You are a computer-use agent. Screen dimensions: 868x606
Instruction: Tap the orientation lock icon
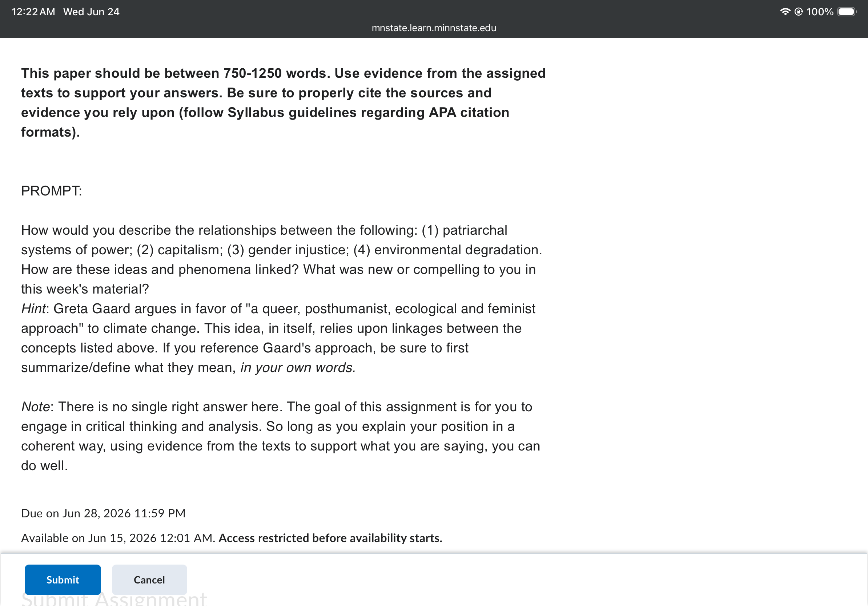click(x=799, y=12)
